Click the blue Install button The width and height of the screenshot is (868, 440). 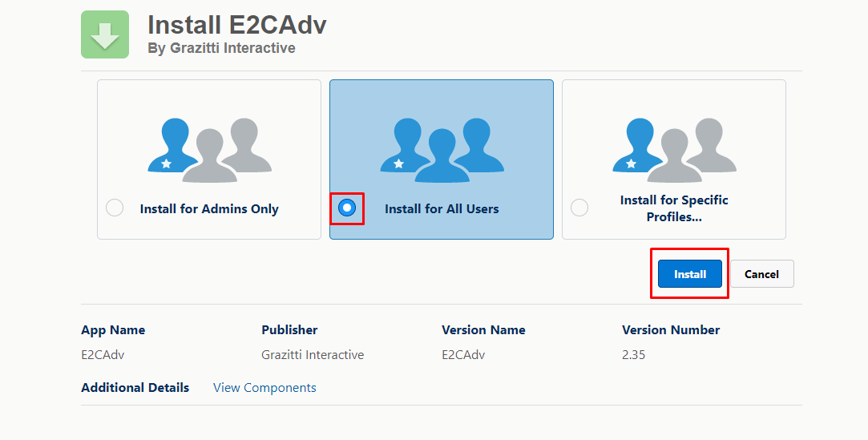coord(690,274)
